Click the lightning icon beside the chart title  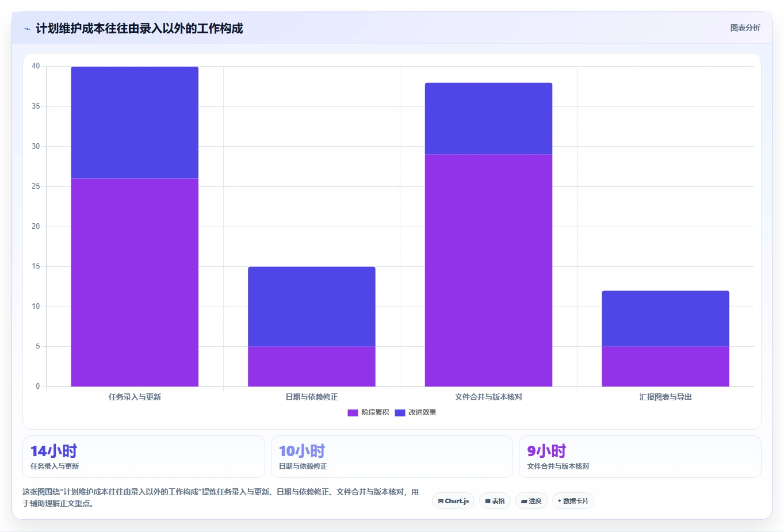tap(28, 29)
